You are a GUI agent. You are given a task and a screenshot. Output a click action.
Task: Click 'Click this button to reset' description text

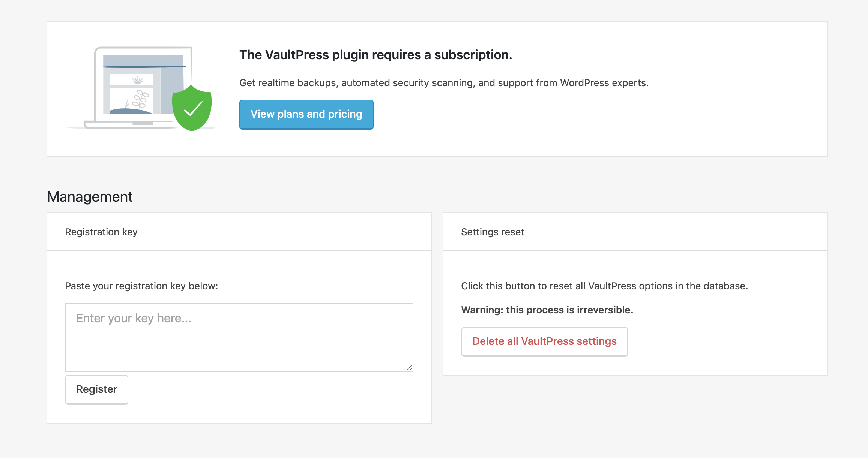pyautogui.click(x=604, y=286)
